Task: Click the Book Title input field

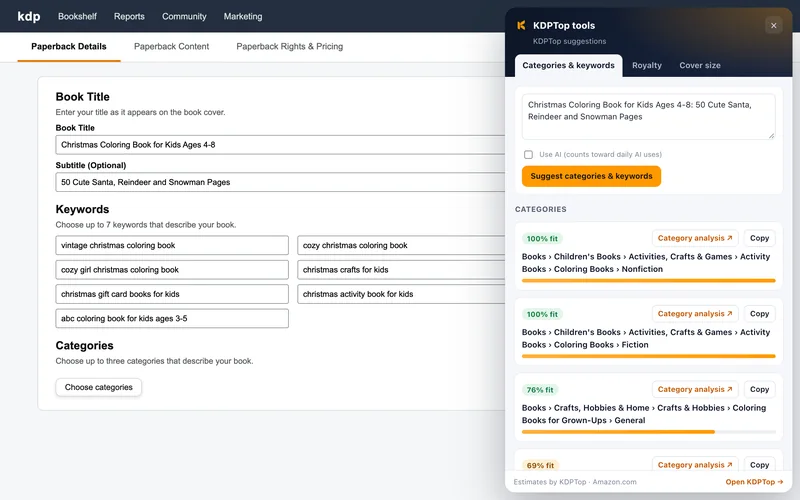Action: click(x=280, y=145)
